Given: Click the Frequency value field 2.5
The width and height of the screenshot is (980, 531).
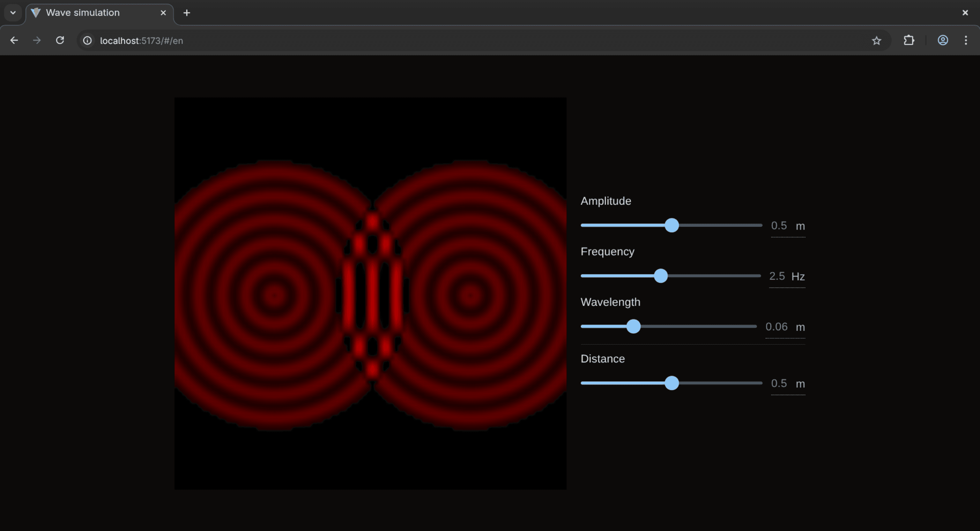Looking at the screenshot, I should tap(777, 276).
